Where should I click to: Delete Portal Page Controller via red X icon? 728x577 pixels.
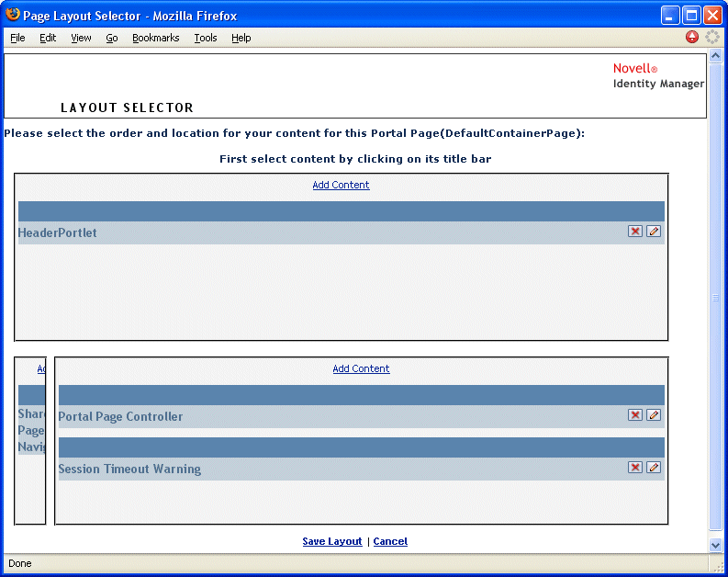coord(634,415)
